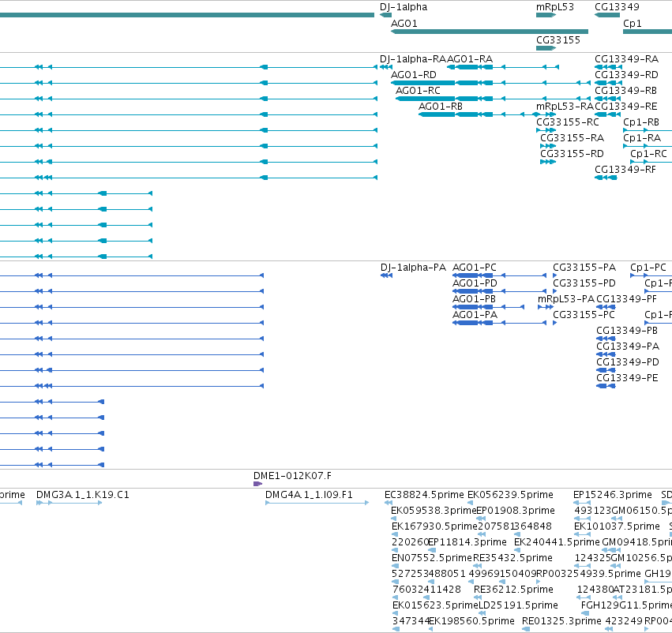Choose the CG13349-RB transcript label

coord(625,91)
